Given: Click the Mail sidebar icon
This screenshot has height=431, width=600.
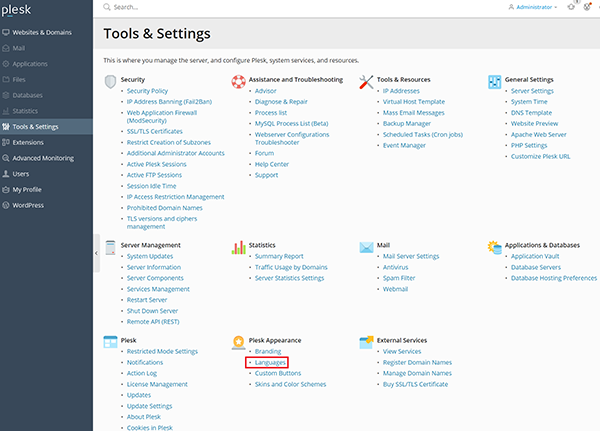Looking at the screenshot, I should [x=6, y=48].
